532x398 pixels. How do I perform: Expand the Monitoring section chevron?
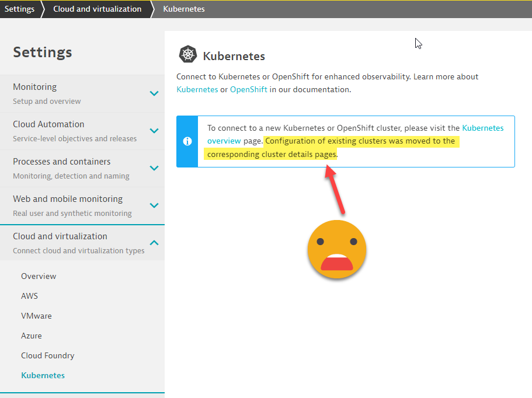click(154, 93)
